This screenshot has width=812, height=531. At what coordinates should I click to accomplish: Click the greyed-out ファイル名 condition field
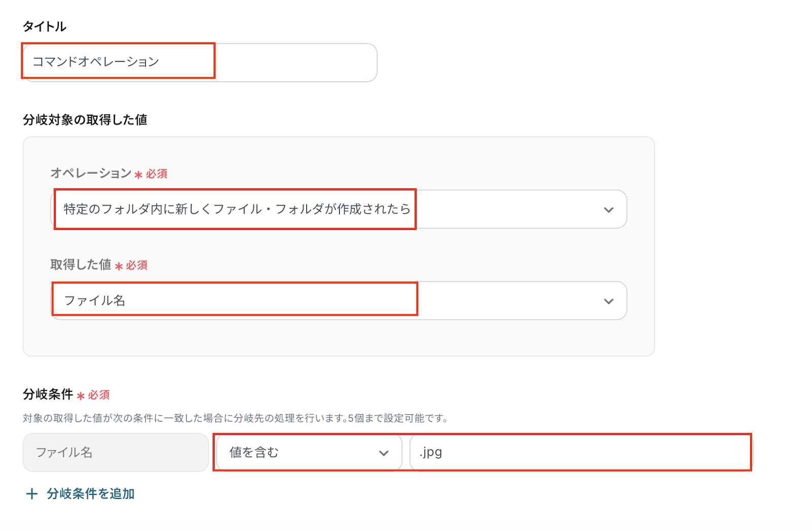point(116,452)
